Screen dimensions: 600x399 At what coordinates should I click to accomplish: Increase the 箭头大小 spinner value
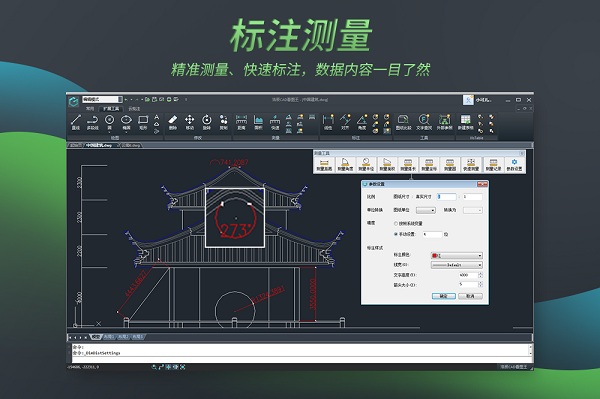[481, 283]
